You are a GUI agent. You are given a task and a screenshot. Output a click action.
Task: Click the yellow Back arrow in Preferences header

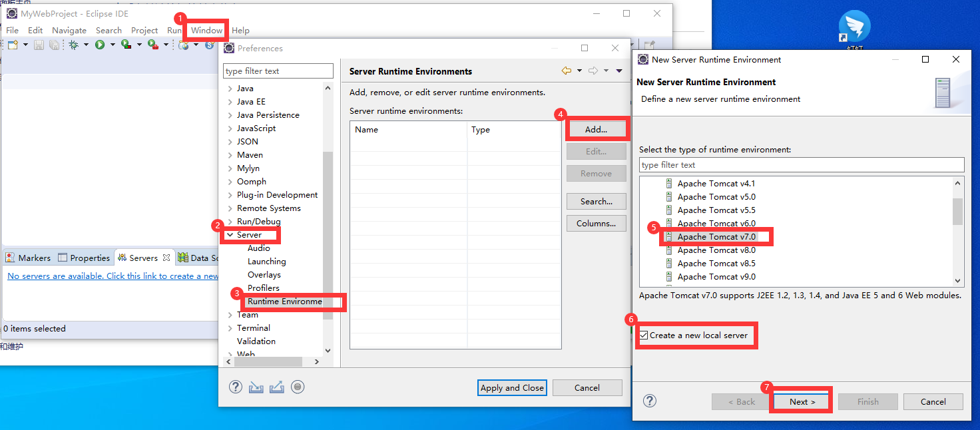567,71
